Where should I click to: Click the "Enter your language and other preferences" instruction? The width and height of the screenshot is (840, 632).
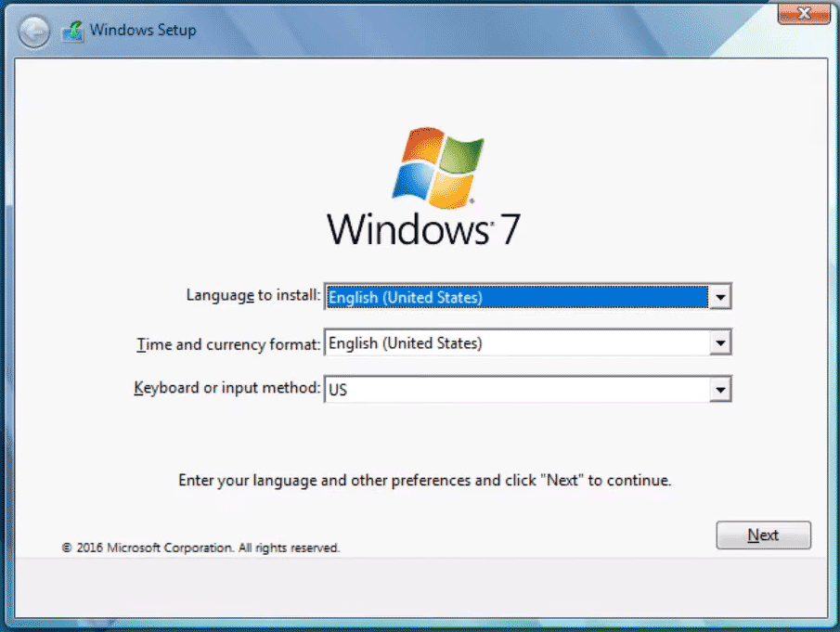pyautogui.click(x=424, y=481)
